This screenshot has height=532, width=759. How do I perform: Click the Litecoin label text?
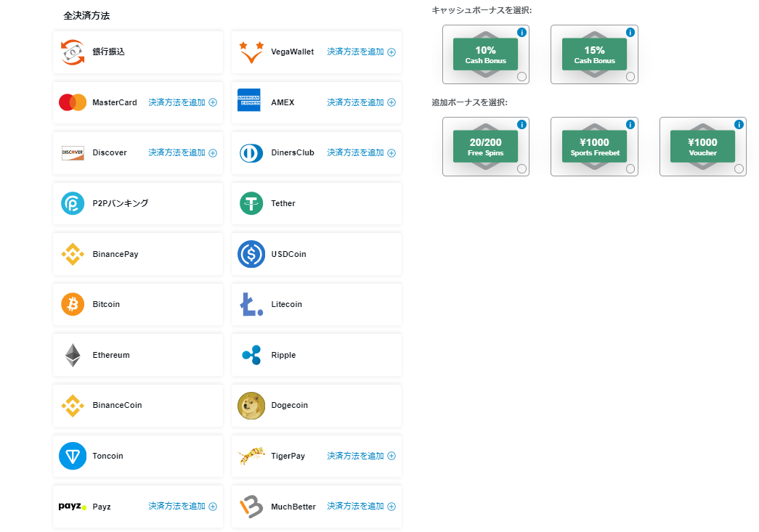click(287, 304)
